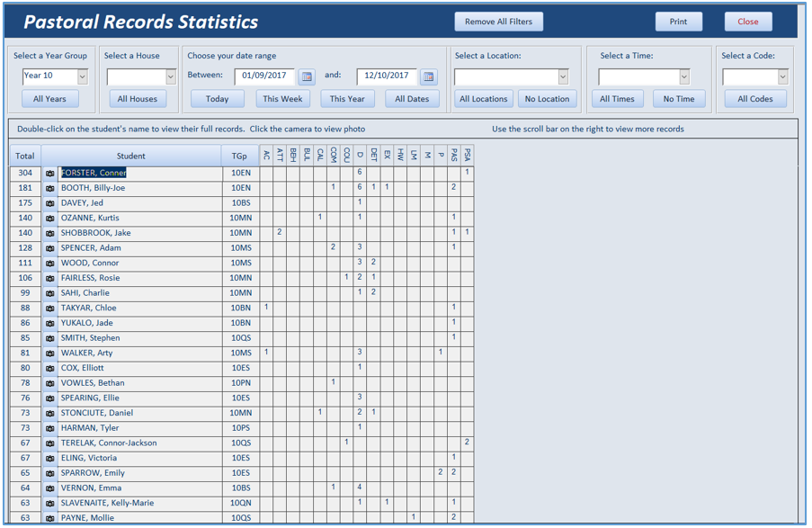Open photo for FORSTER, Conner via camera icon
812x528 pixels.
coord(49,173)
